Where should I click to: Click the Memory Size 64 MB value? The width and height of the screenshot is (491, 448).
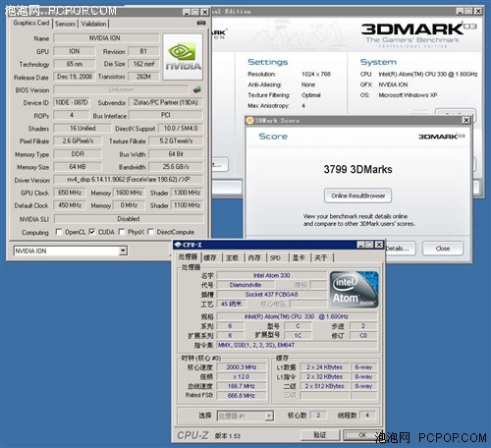(78, 167)
